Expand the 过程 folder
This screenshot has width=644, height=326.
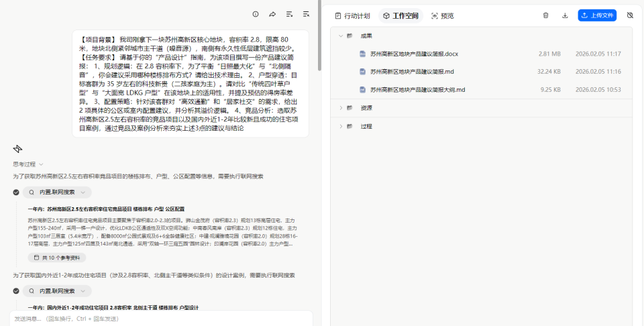pos(341,126)
